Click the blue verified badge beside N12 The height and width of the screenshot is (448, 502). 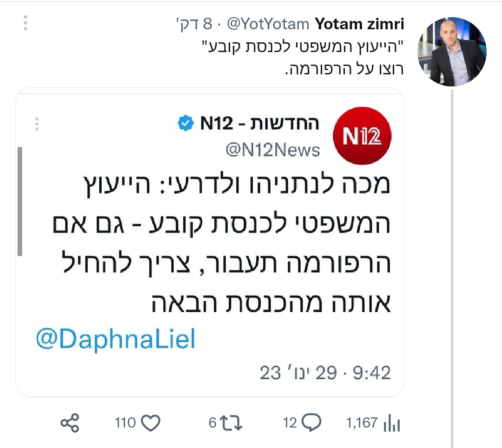click(x=185, y=124)
